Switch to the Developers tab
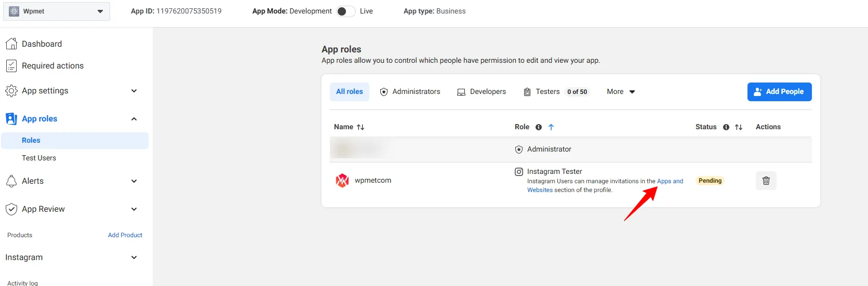This screenshot has height=286, width=868. click(x=482, y=92)
